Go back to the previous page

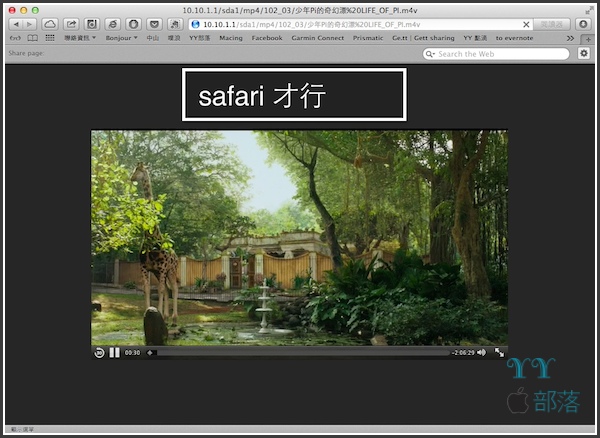(16, 24)
